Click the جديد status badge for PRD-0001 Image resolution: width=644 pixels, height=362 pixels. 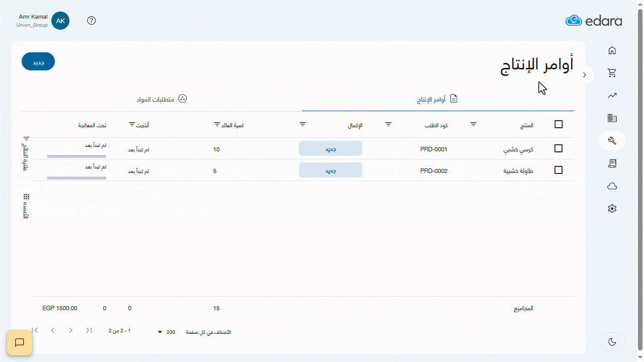tap(331, 148)
